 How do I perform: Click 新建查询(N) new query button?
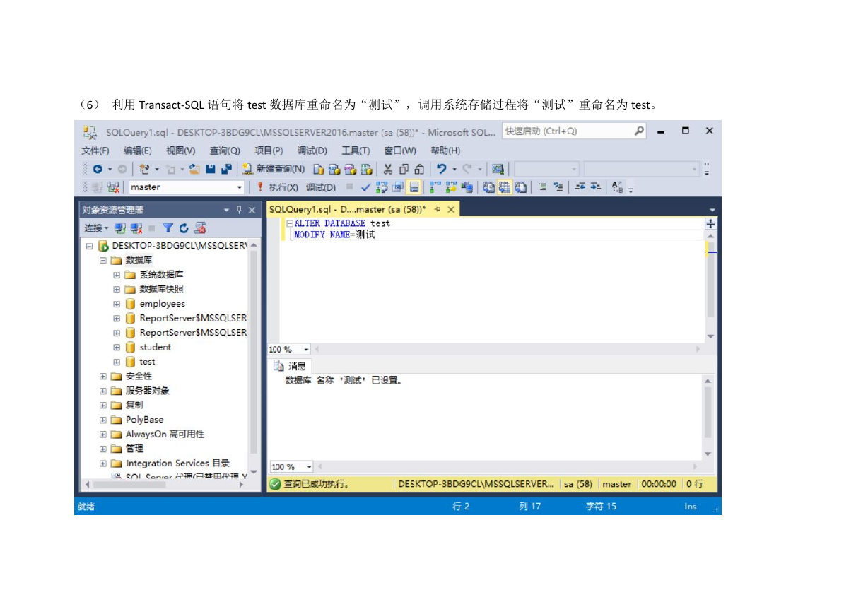274,169
